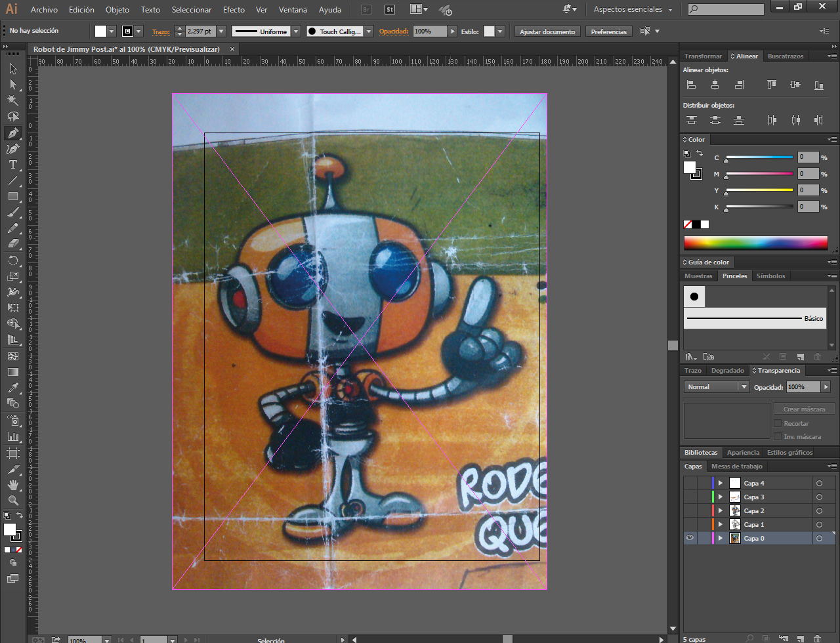
Task: Select the Line Segment tool
Action: coord(12,180)
